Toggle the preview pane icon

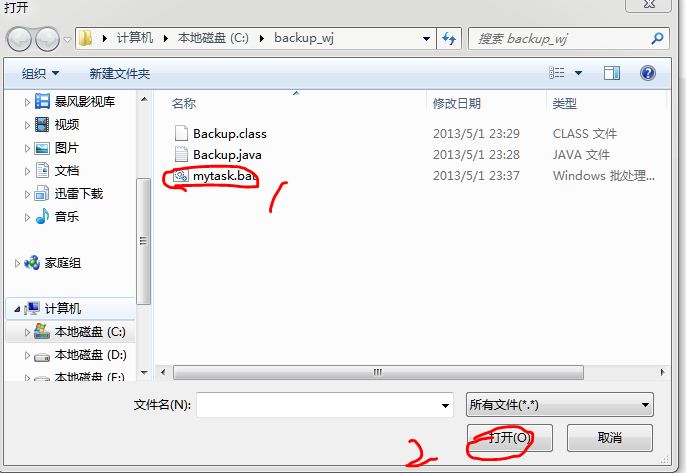[x=612, y=73]
